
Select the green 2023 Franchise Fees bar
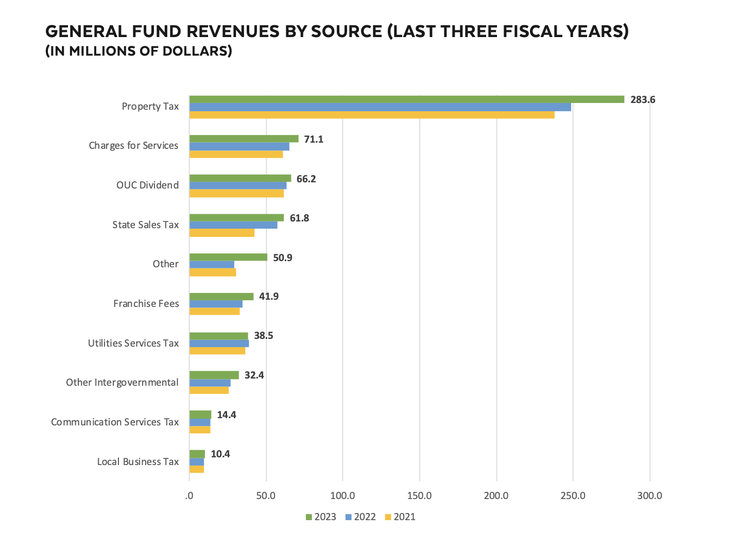pos(221,297)
